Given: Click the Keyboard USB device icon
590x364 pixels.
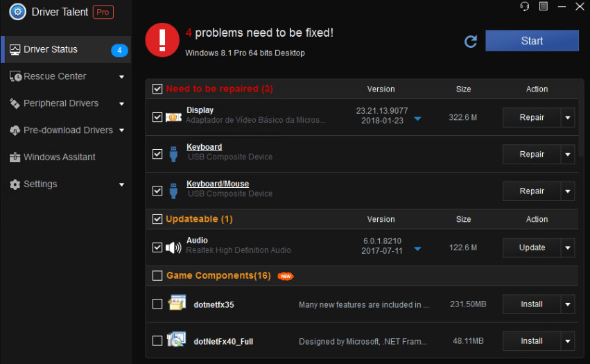Looking at the screenshot, I should [173, 154].
